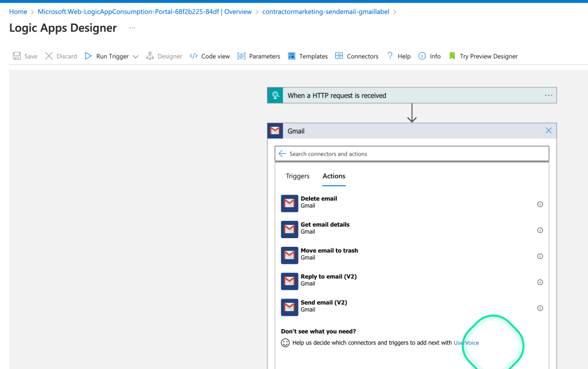This screenshot has height=369, width=588.
Task: Go to Home in the breadcrumb
Action: click(x=18, y=11)
